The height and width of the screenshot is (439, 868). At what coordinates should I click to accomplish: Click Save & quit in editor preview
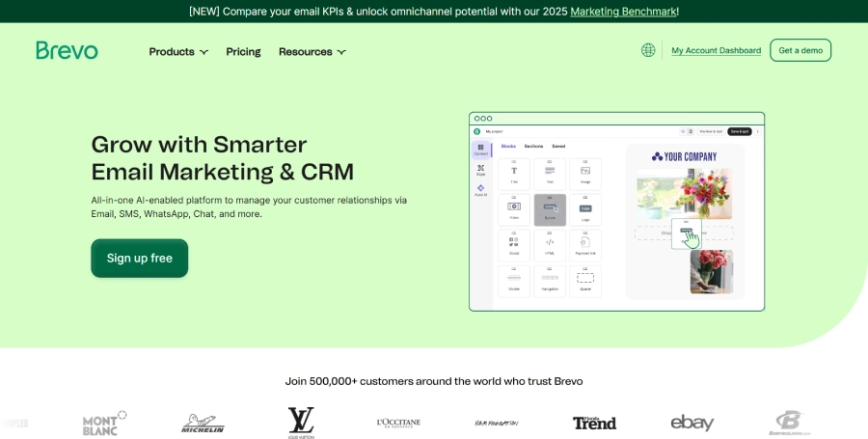click(739, 131)
